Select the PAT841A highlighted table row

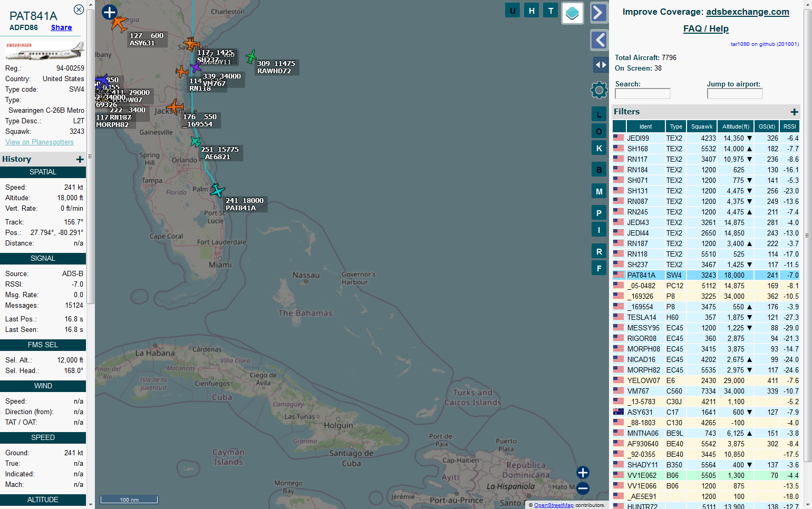pos(706,275)
